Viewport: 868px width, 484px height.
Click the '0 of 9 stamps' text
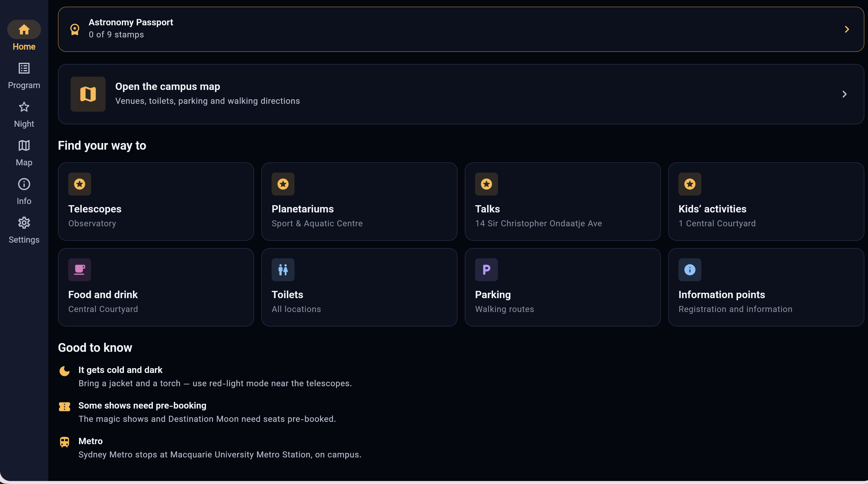click(x=116, y=35)
